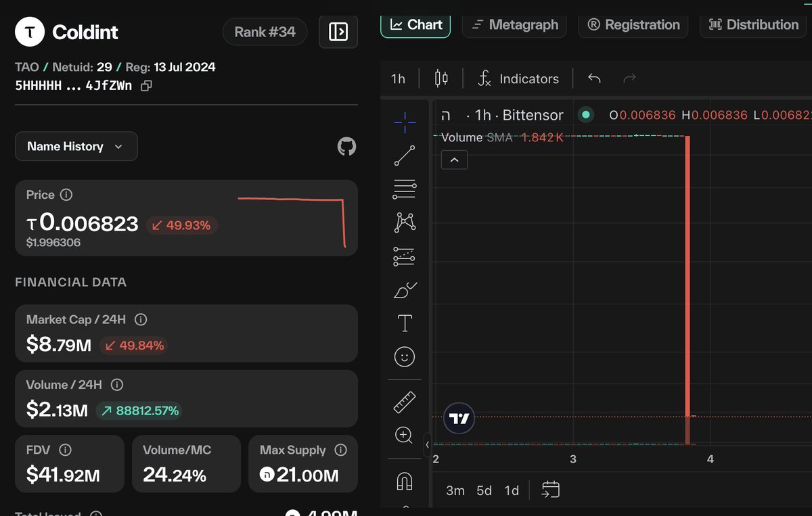
Task: Open the Indicators menu
Action: click(x=518, y=78)
